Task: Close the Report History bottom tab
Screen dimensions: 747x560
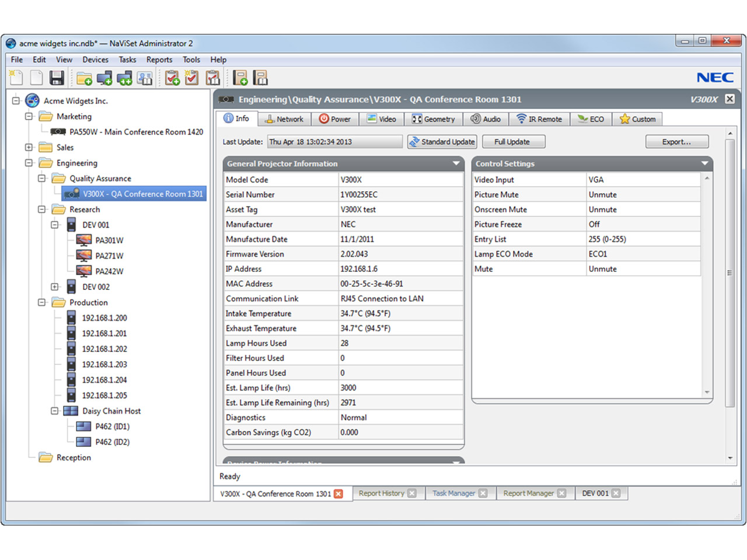Action: pyautogui.click(x=412, y=494)
